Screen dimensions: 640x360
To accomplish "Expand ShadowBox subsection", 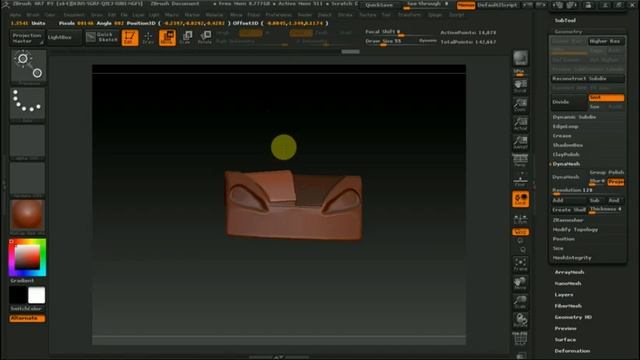I will point(568,145).
